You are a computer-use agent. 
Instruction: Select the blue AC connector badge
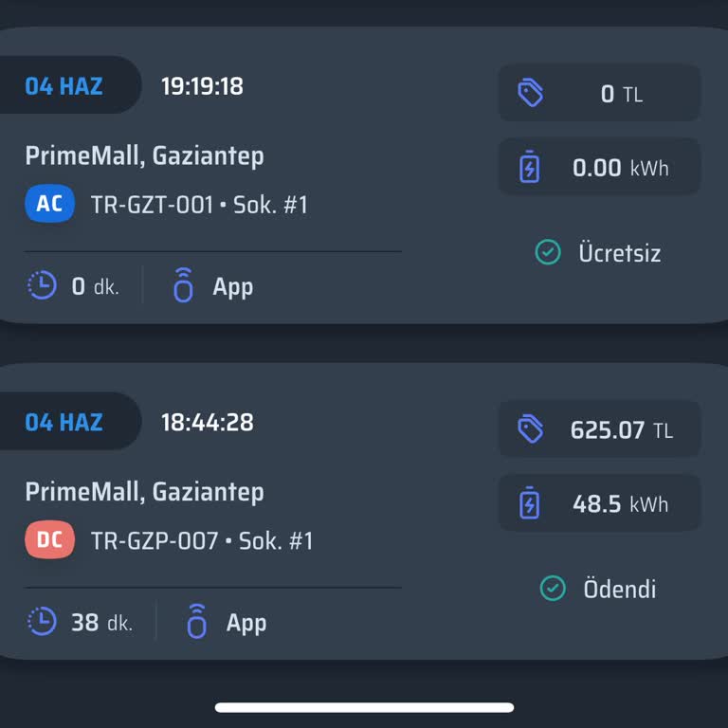coord(49,204)
